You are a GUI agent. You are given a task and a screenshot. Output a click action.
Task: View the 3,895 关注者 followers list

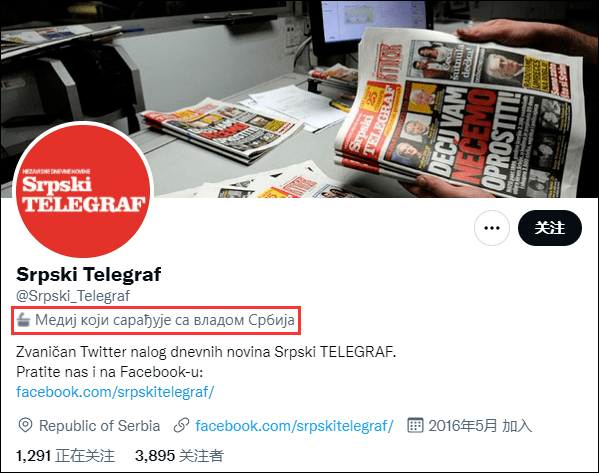(x=179, y=456)
